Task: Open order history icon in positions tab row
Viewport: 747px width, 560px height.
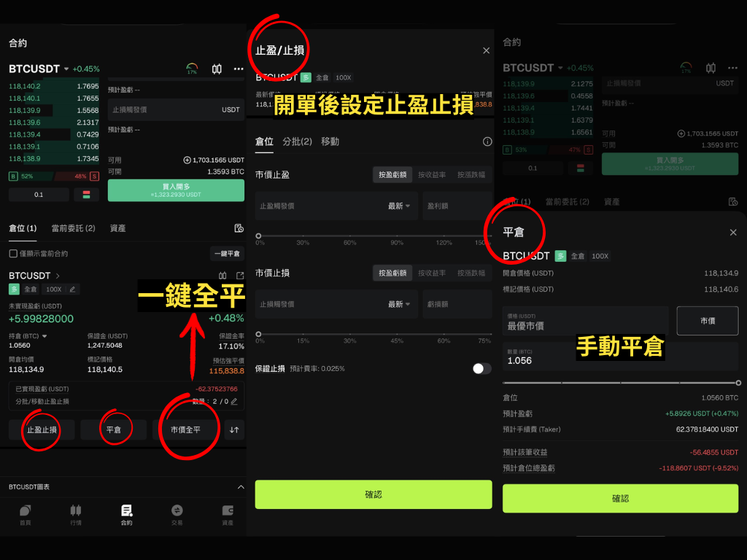Action: pyautogui.click(x=239, y=228)
